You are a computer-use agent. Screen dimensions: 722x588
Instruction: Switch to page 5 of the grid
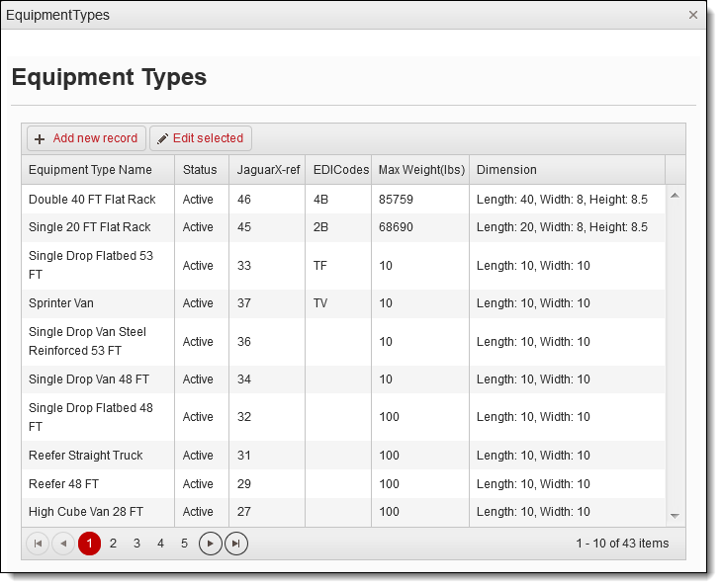pos(184,544)
